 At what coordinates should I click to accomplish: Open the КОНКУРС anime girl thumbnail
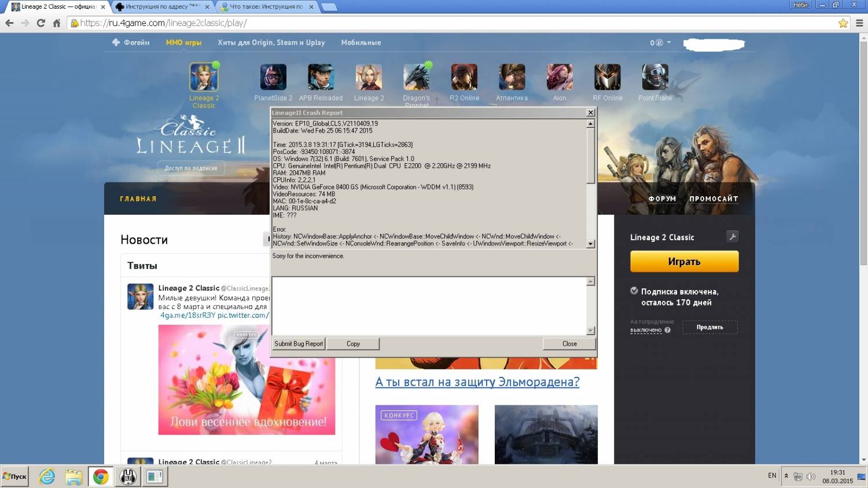(x=427, y=434)
